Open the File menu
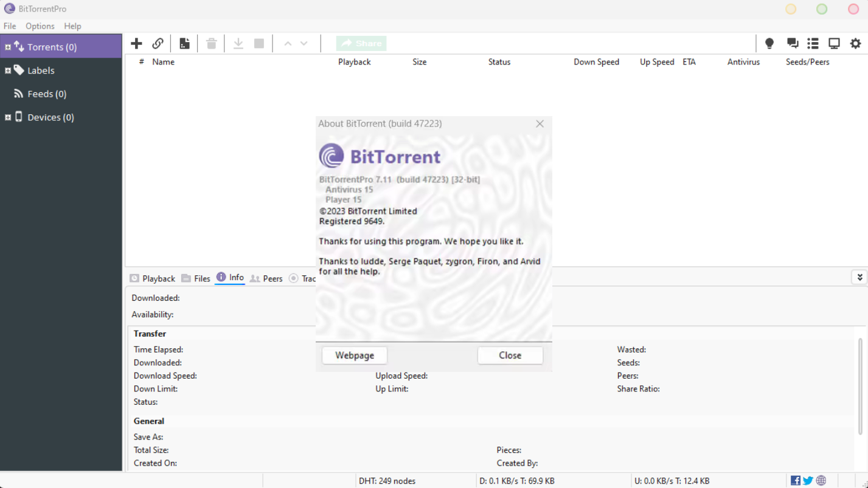Viewport: 868px width, 488px height. [x=10, y=26]
